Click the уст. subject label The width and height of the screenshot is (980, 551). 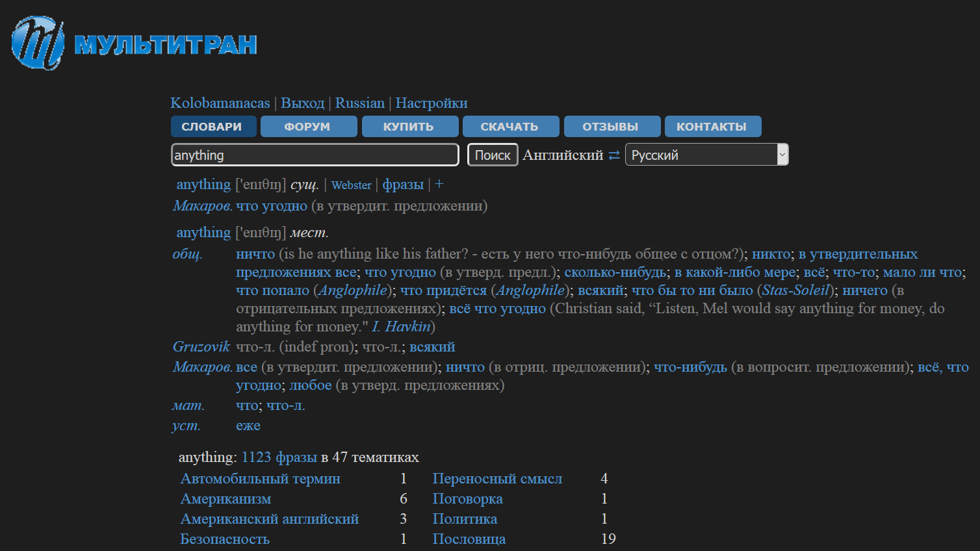coord(187,426)
